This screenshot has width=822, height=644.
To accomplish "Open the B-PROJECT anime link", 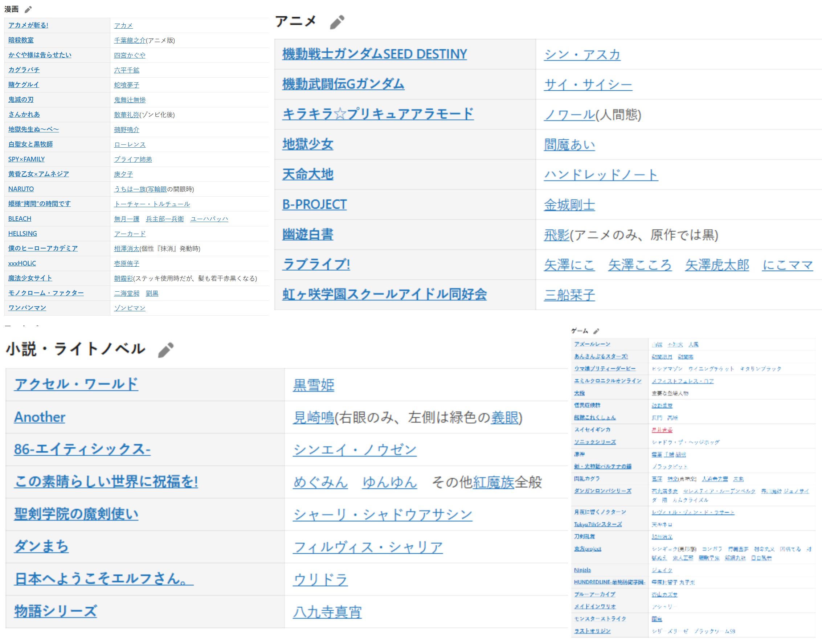I will pos(314,205).
